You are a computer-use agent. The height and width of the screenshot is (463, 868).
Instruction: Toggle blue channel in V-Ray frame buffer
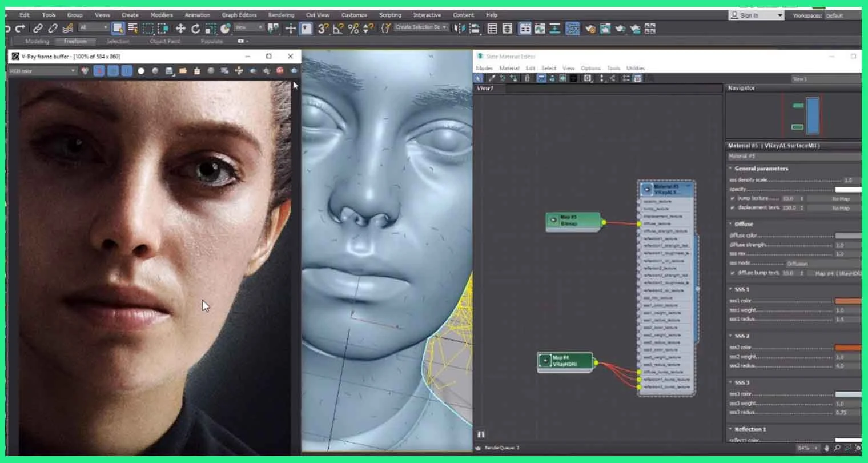coord(127,71)
